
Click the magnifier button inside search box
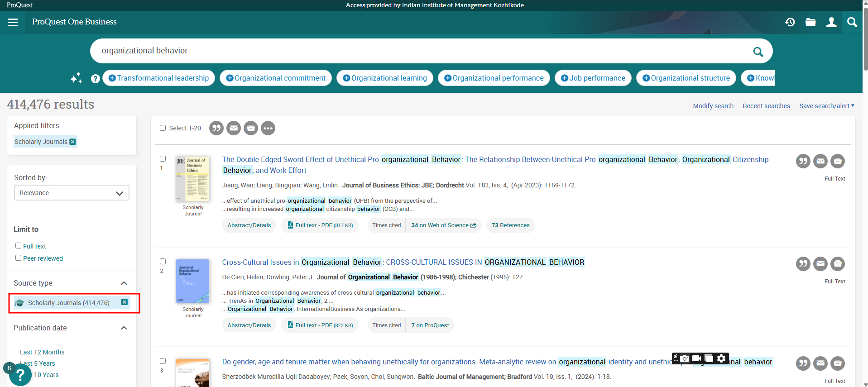[758, 52]
